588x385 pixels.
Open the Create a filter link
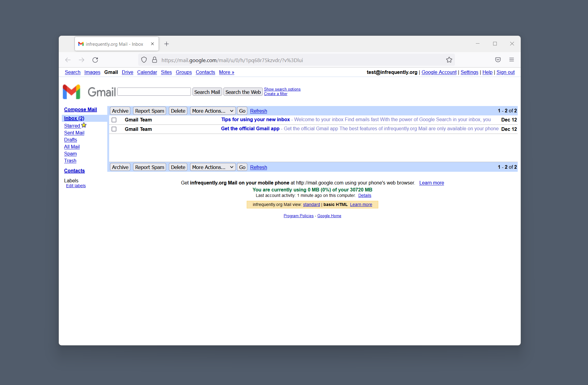pyautogui.click(x=276, y=94)
